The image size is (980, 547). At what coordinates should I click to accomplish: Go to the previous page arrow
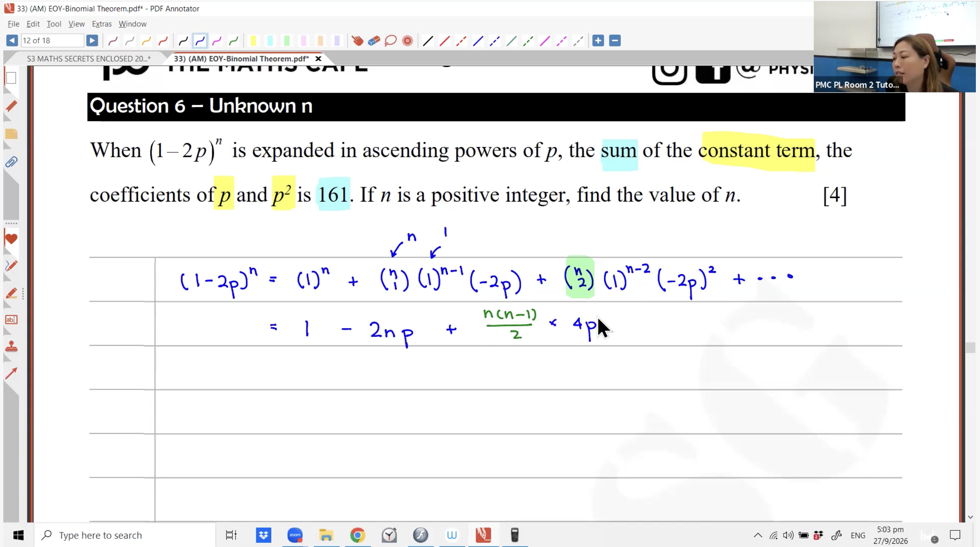12,40
